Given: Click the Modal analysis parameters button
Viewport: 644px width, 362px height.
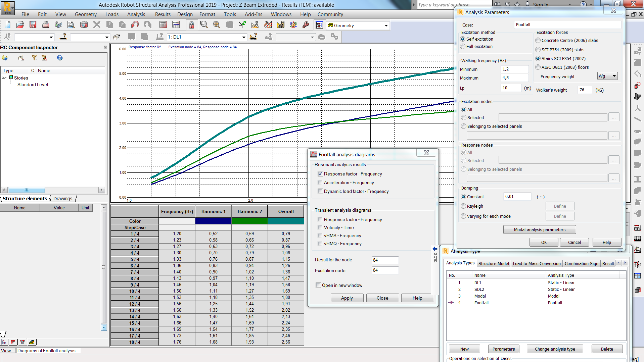Looking at the screenshot, I should click(x=540, y=230).
